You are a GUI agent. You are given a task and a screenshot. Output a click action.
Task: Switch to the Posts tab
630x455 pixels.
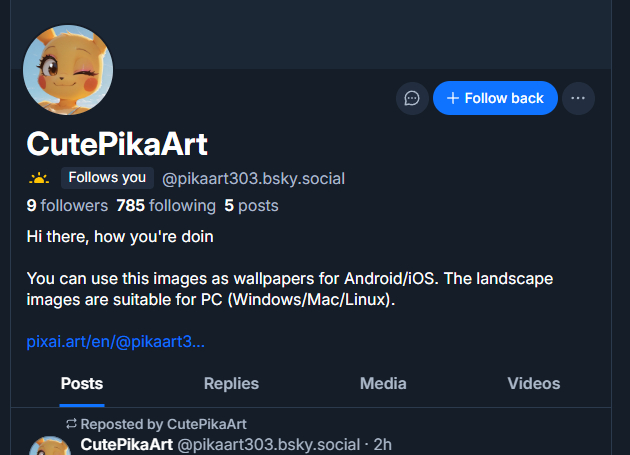point(82,383)
